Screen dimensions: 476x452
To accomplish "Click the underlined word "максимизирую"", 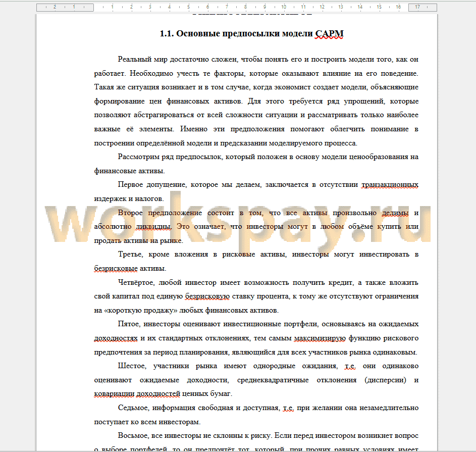I will click(x=320, y=338).
